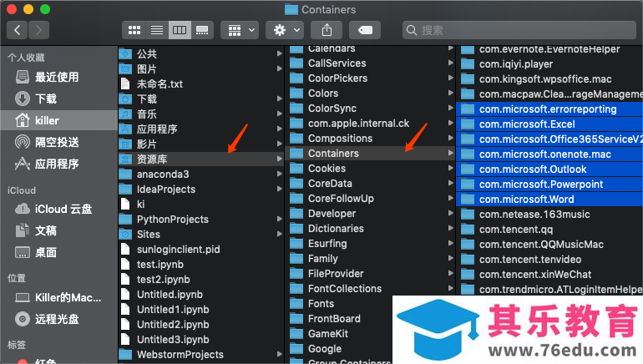Open iCloud 云盘 in sidebar
This screenshot has width=643, height=364.
[59, 209]
